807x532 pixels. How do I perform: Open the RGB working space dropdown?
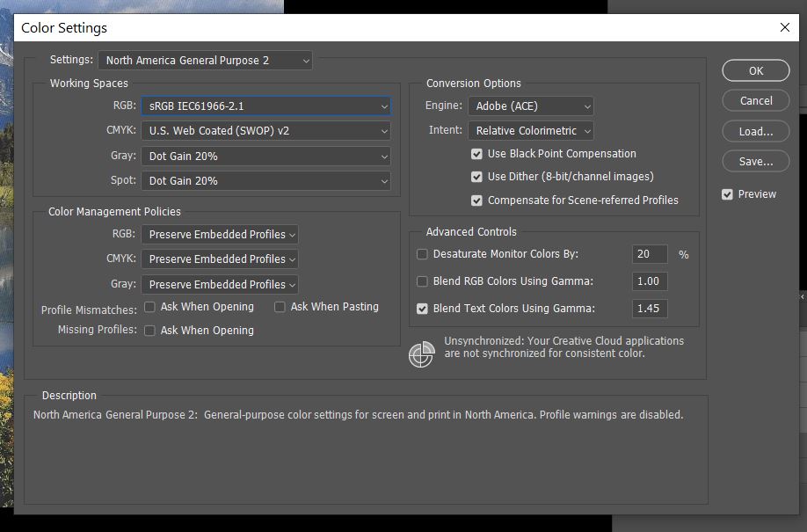[x=266, y=106]
